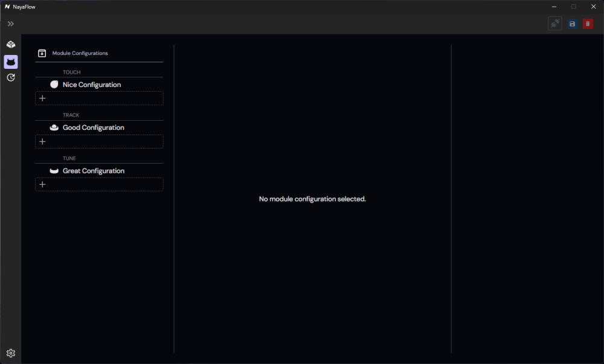Select Nice Configuration under TOUCH
This screenshot has height=364, width=604.
pos(92,85)
